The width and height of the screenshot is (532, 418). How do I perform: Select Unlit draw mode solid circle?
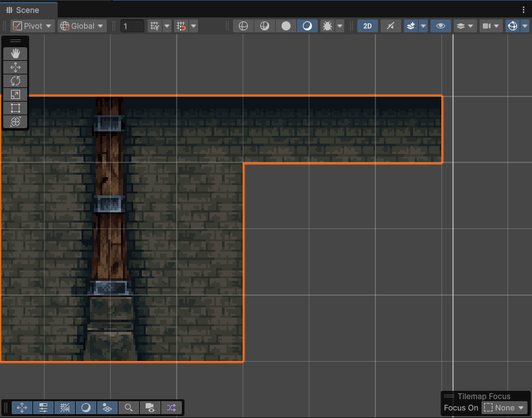click(286, 26)
